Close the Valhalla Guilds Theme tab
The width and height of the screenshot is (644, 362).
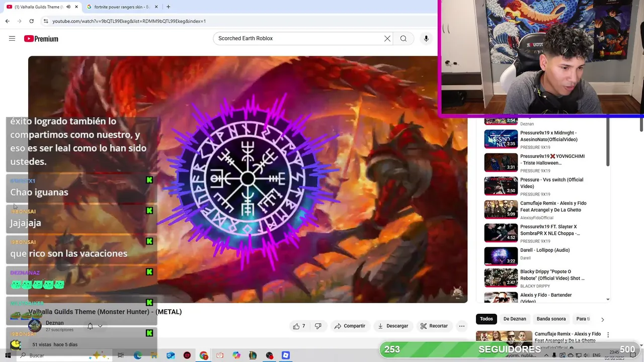(76, 7)
